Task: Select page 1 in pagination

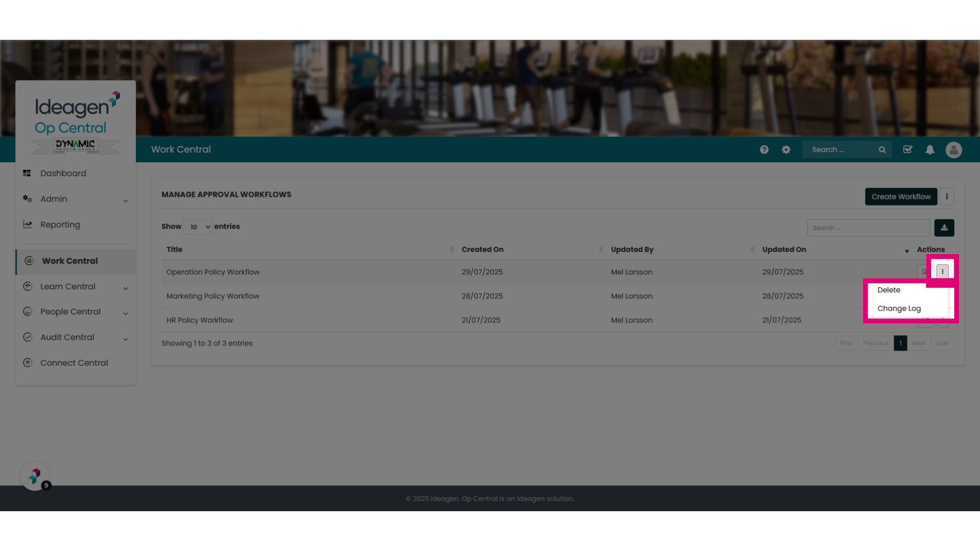Action: pyautogui.click(x=900, y=343)
